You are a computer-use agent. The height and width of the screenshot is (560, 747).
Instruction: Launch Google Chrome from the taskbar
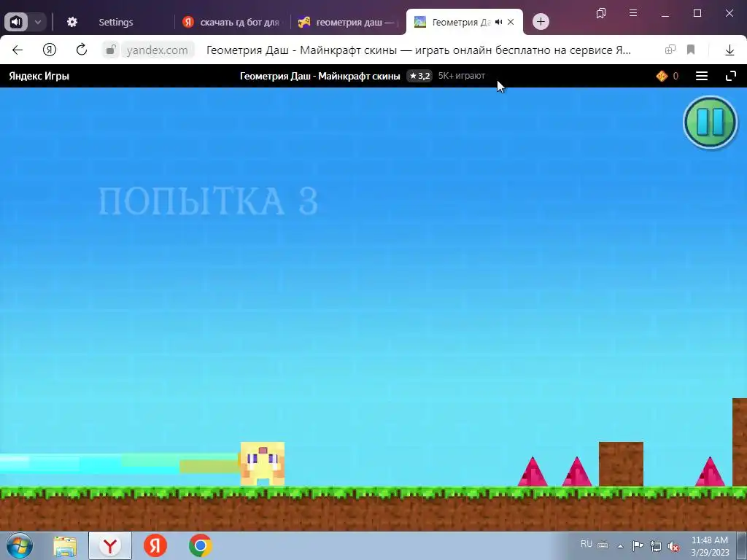click(200, 545)
